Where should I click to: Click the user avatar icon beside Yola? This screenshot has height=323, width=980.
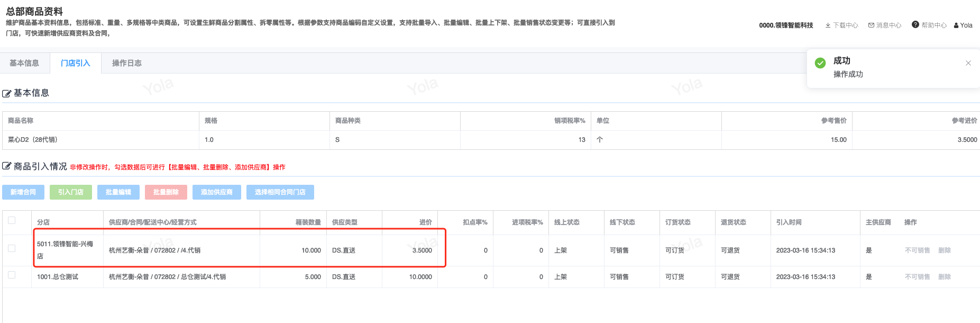point(956,25)
